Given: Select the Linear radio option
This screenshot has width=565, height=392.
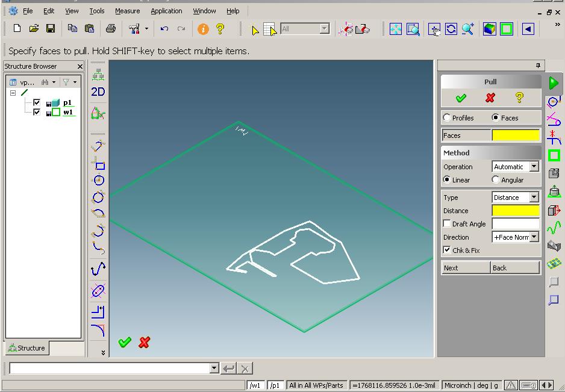Looking at the screenshot, I should point(447,179).
